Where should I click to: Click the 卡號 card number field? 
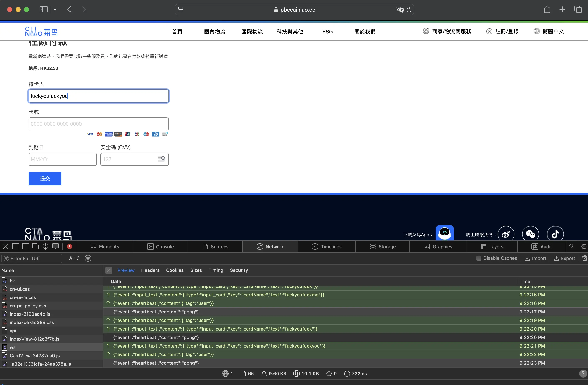pyautogui.click(x=99, y=124)
